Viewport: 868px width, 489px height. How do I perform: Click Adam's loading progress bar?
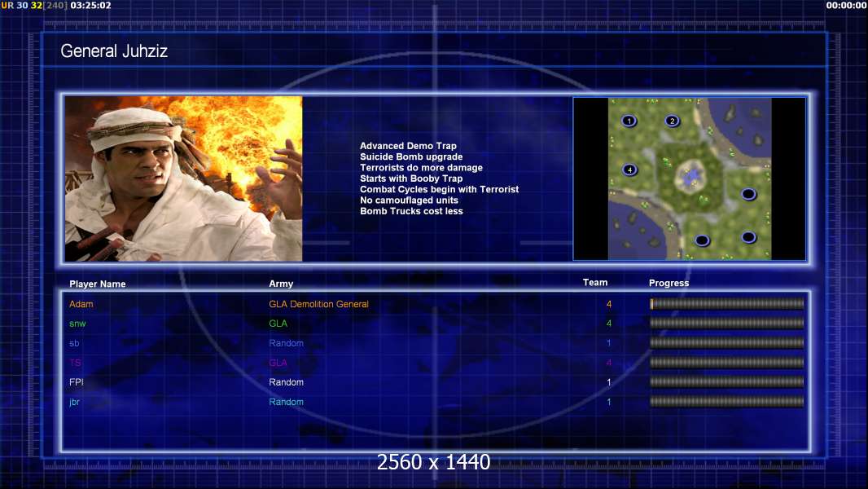(727, 303)
